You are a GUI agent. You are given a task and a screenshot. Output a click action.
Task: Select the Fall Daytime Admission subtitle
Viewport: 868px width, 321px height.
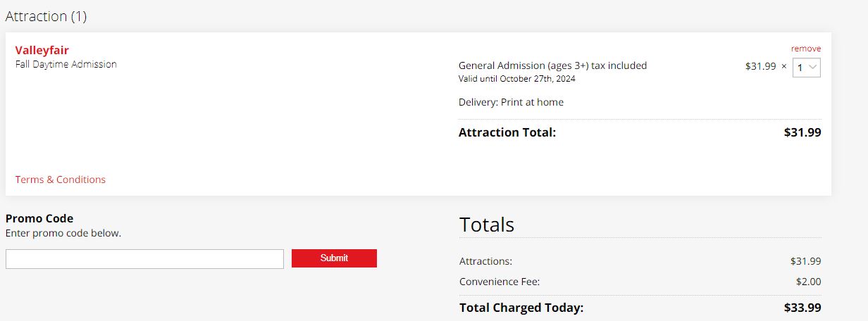point(66,64)
